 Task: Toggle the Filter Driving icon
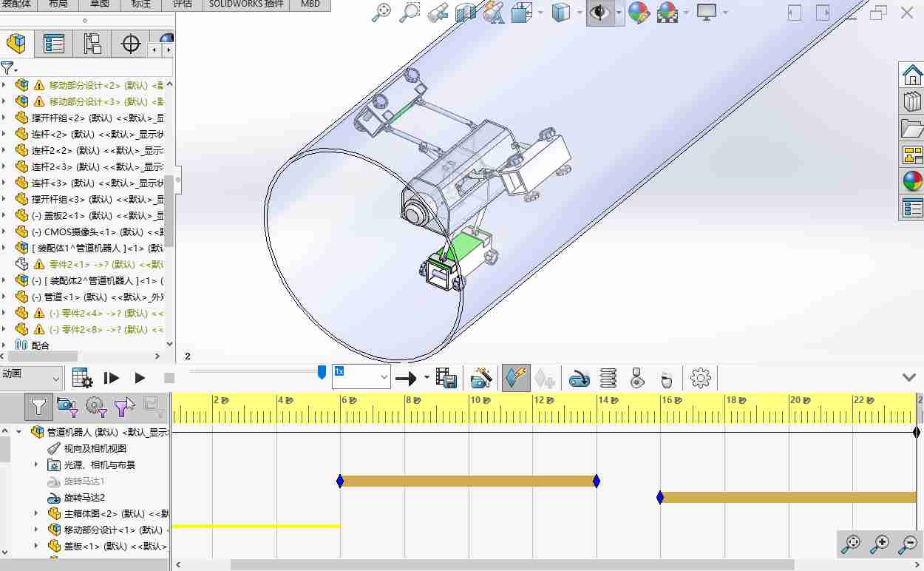click(x=95, y=405)
